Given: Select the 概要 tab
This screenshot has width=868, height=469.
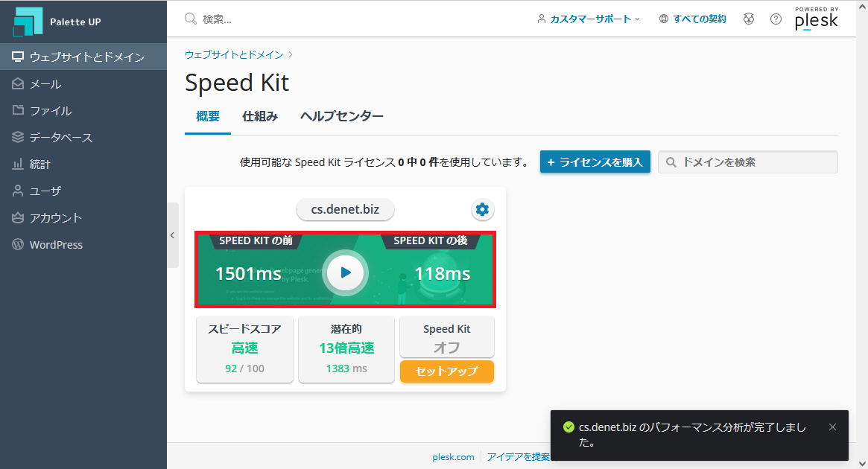Looking at the screenshot, I should click(x=208, y=117).
